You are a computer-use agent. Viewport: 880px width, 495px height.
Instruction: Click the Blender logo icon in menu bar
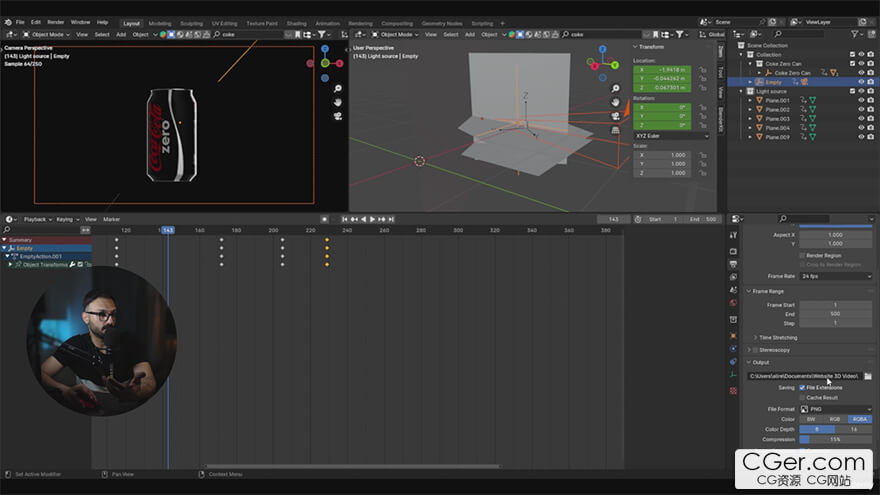[8, 22]
